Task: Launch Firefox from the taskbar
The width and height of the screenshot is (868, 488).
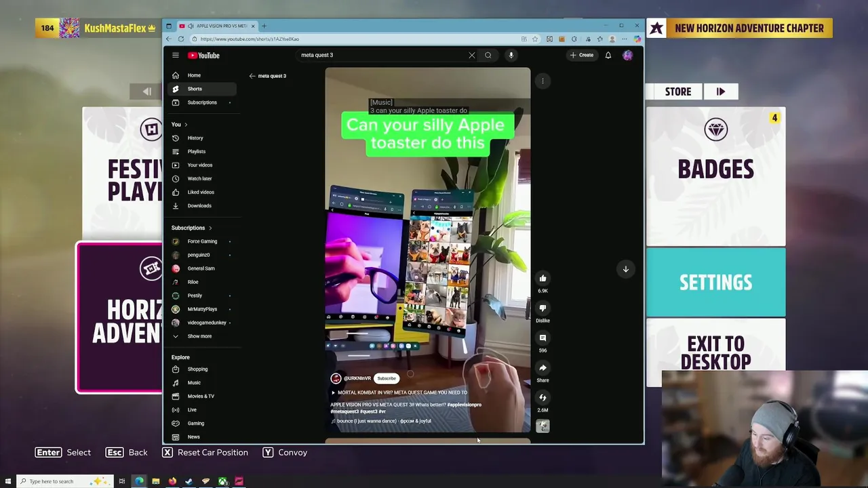Action: pos(172,481)
